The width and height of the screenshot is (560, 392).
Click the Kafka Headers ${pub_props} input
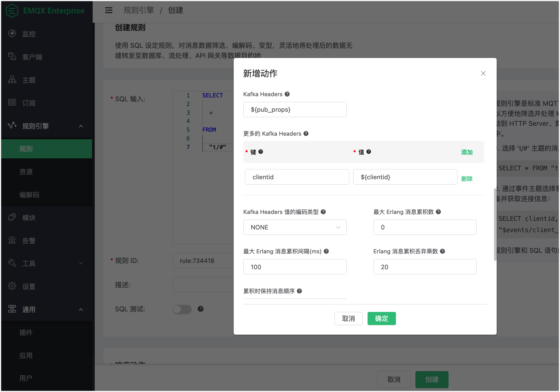pos(295,110)
